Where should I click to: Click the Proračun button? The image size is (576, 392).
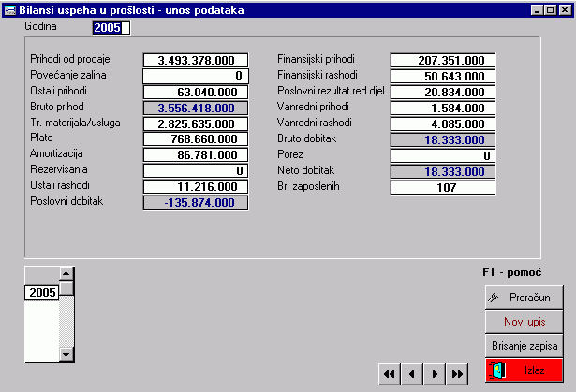(524, 298)
